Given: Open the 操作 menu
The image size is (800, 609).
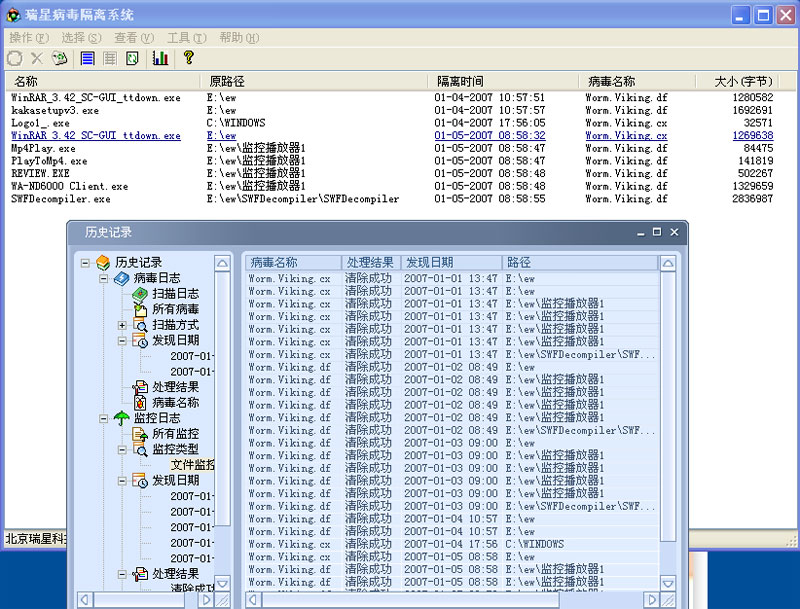Looking at the screenshot, I should point(27,37).
